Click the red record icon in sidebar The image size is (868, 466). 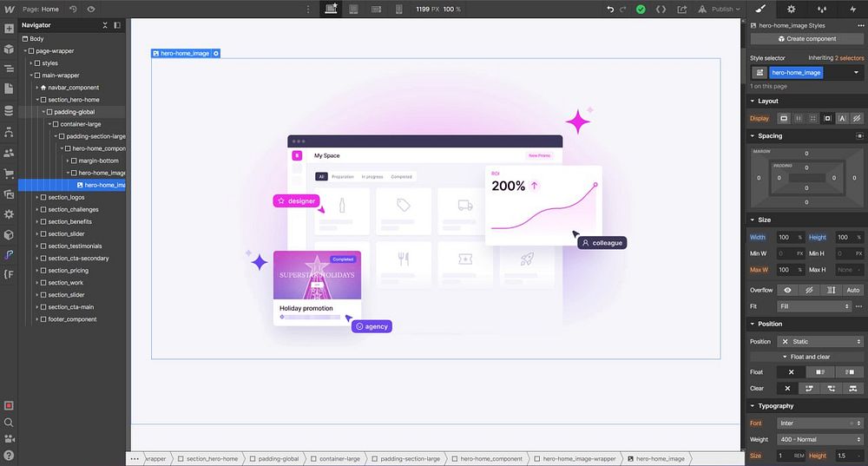point(9,405)
